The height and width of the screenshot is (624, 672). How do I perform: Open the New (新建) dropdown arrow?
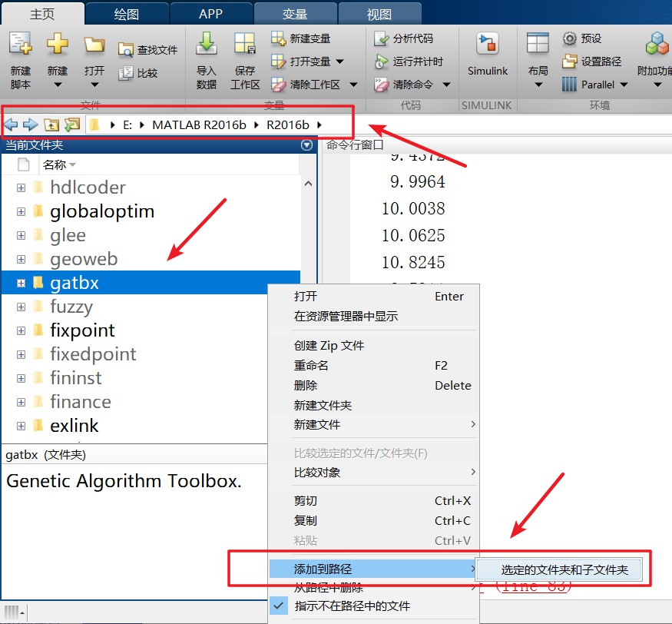[58, 85]
